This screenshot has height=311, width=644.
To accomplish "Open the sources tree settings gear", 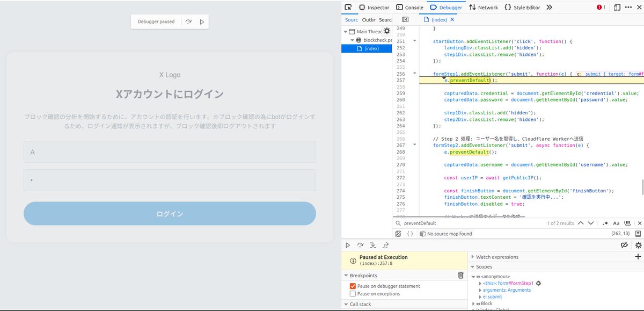I will click(x=386, y=31).
